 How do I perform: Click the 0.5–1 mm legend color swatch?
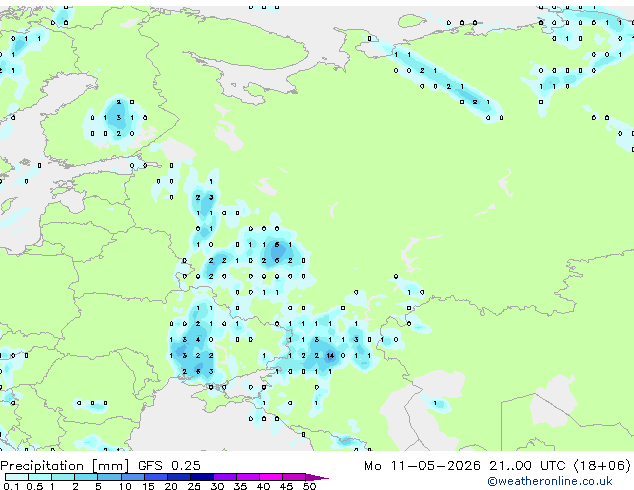click(x=40, y=477)
